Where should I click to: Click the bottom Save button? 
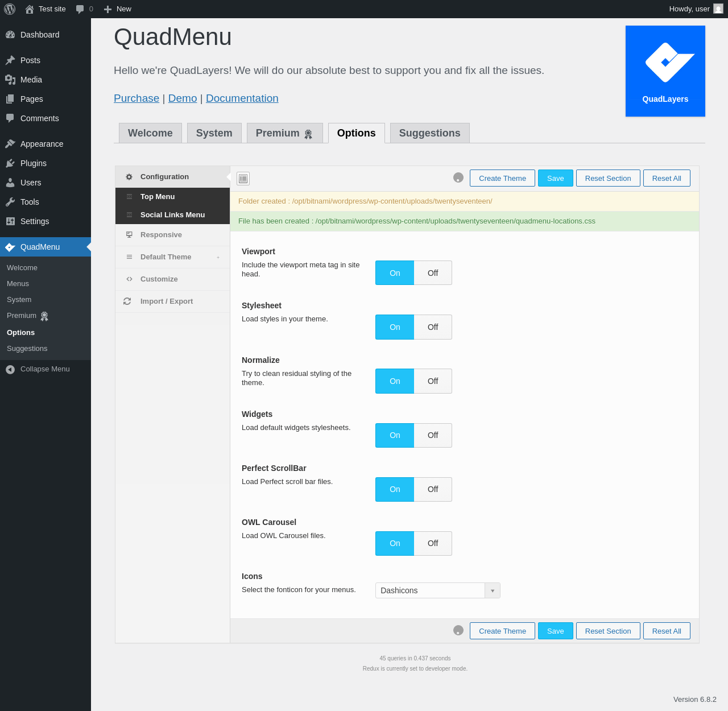(556, 631)
